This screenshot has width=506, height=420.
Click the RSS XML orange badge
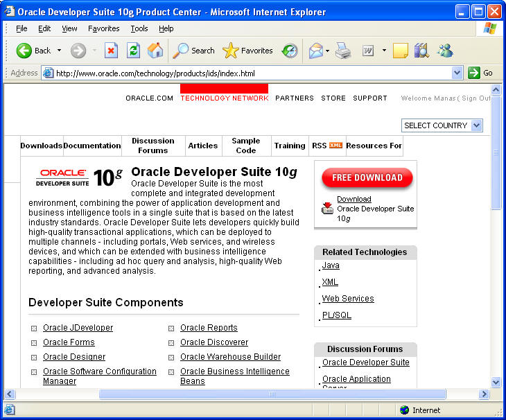335,146
